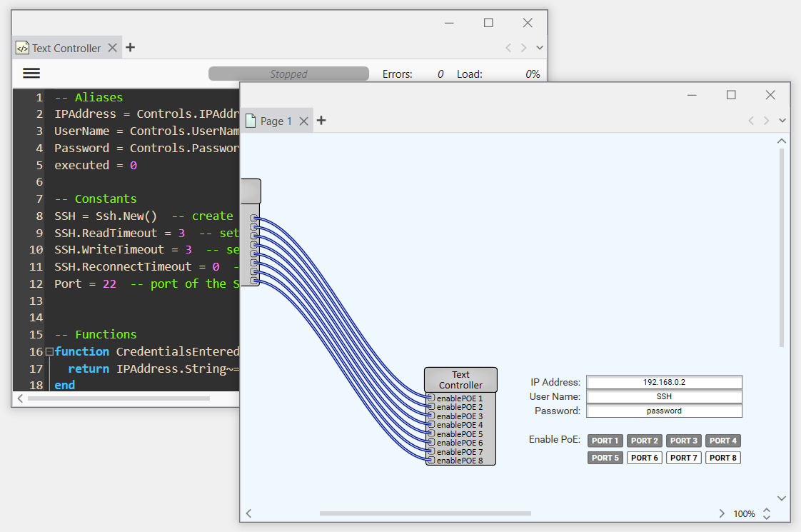801x532 pixels.
Task: Click the Stopped status indicator bar
Action: (x=288, y=74)
